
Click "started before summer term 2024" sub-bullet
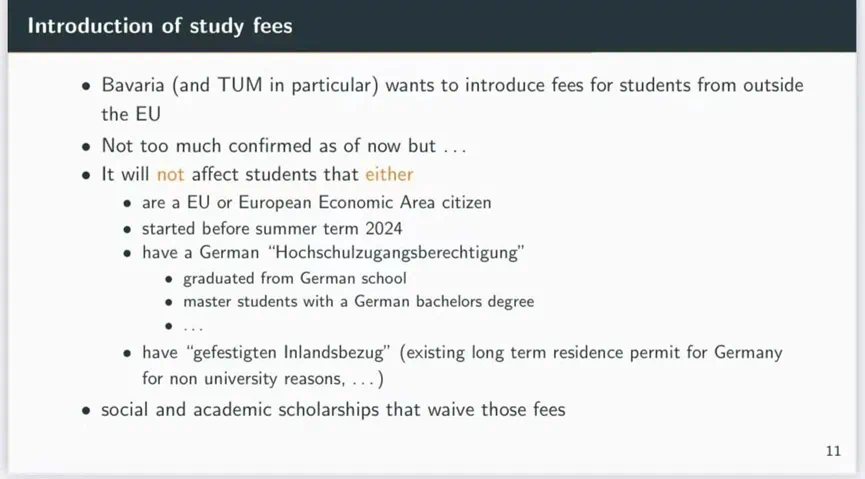coord(272,228)
